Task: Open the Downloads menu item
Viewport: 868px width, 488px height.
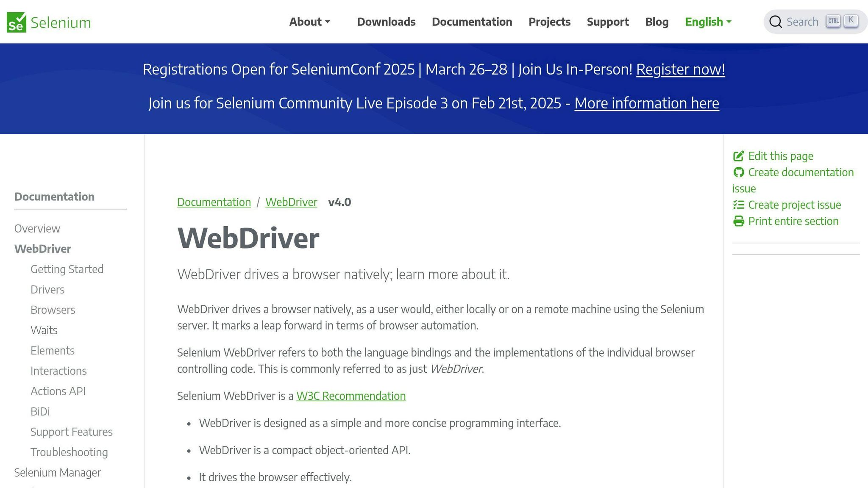Action: [x=386, y=22]
